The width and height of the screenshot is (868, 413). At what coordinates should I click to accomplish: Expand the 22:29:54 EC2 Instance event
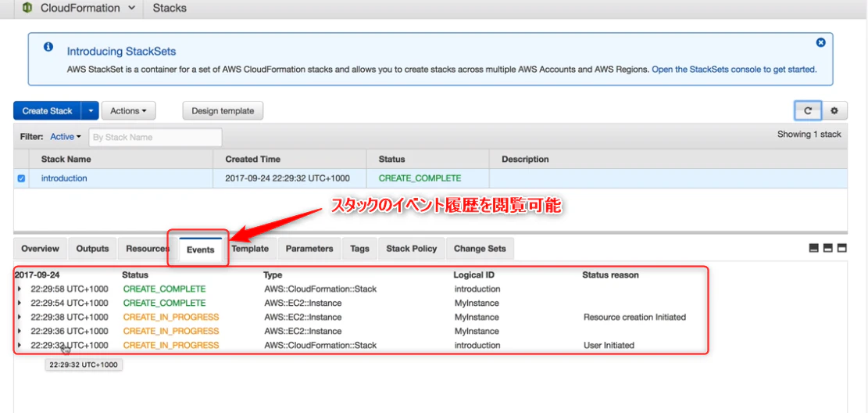20,303
